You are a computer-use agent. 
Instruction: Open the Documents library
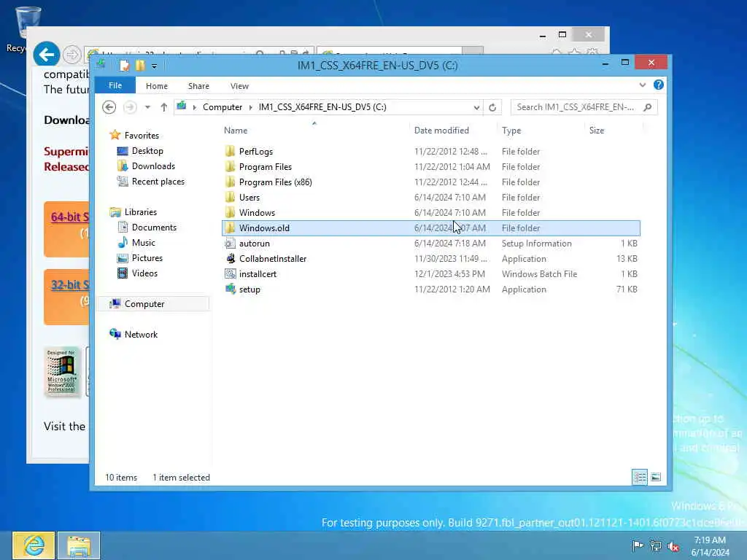point(154,227)
